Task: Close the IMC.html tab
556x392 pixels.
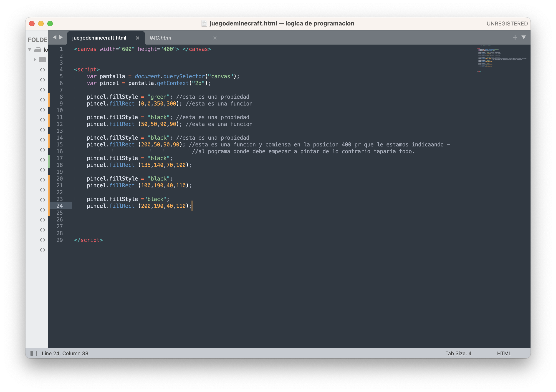Action: [215, 38]
